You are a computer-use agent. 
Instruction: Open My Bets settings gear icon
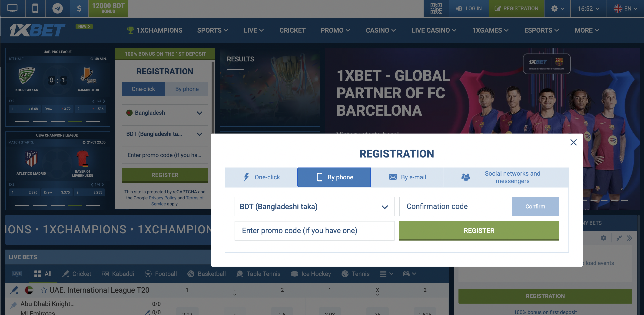click(x=603, y=238)
